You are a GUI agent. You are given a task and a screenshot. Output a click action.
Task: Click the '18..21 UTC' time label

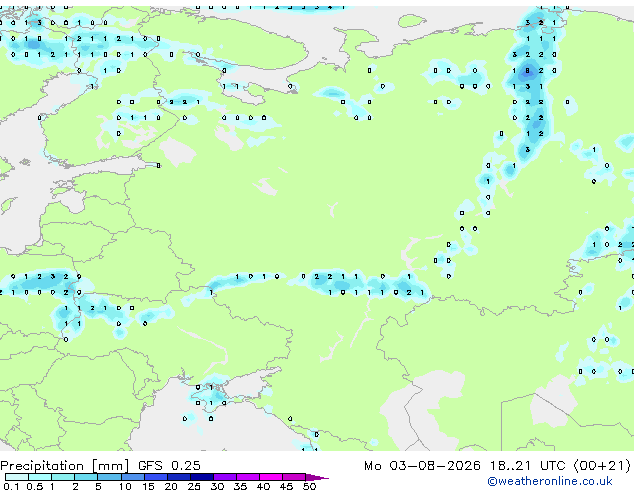[528, 466]
